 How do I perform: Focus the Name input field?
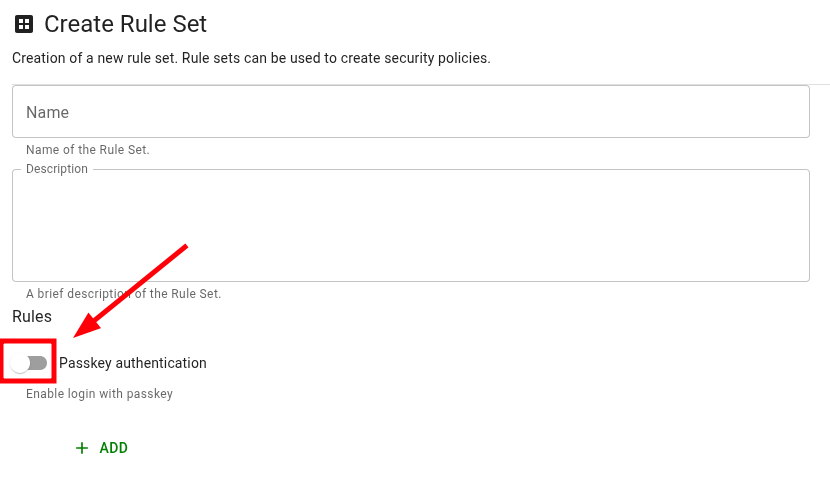(410, 112)
